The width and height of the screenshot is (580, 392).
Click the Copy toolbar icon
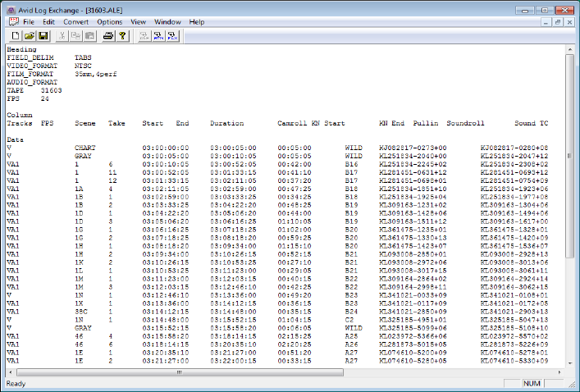[75, 36]
